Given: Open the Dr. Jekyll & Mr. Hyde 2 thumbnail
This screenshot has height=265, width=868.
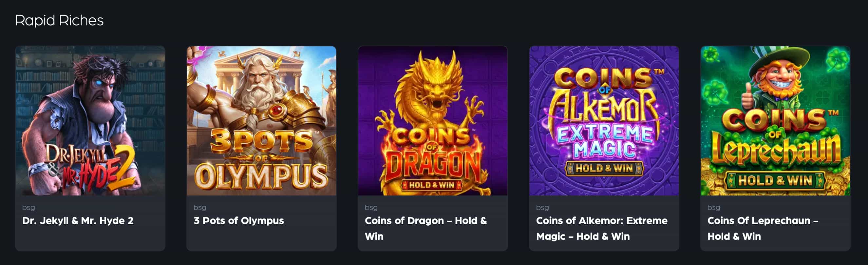Looking at the screenshot, I should 90,120.
